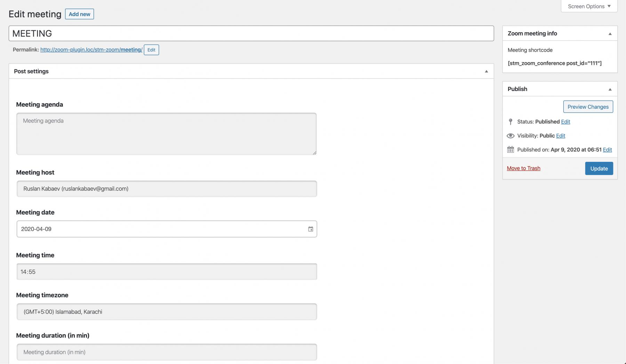Collapse the Post settings panel
This screenshot has height=364, width=626.
486,71
